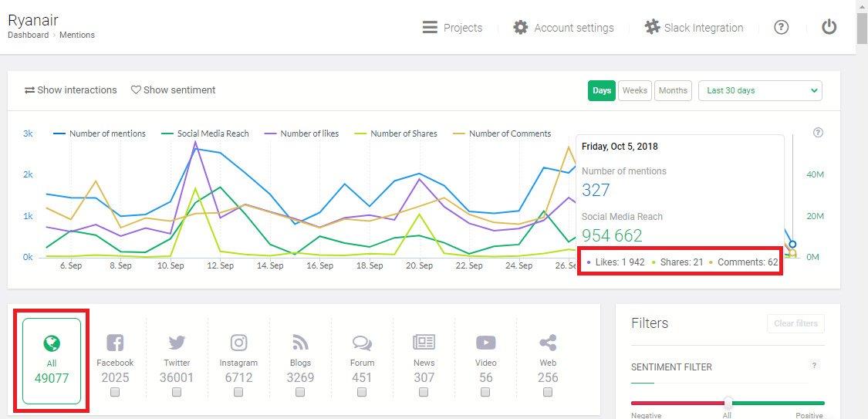
Task: Go to Dashboard breadcrumb
Action: [29, 35]
